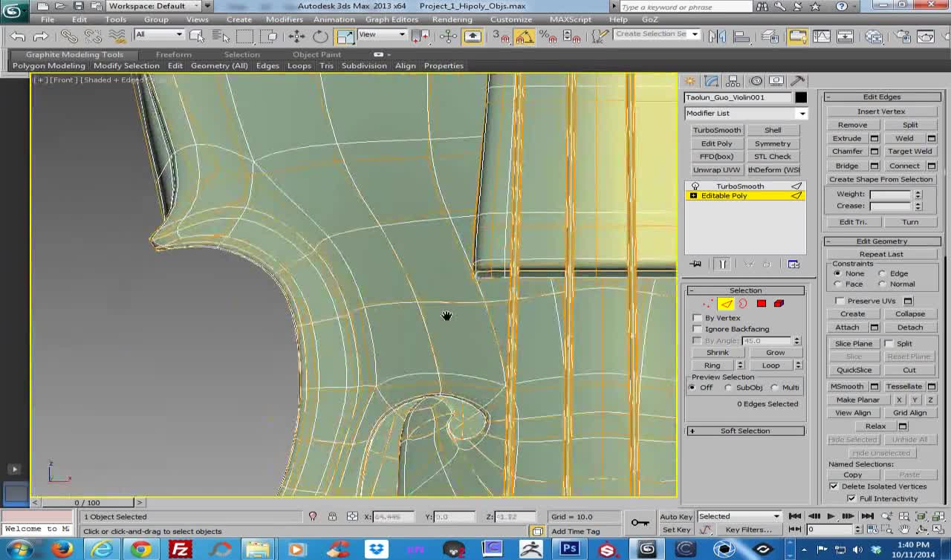Enable the By Vertex checkbox
This screenshot has height=560, width=951.
698,318
